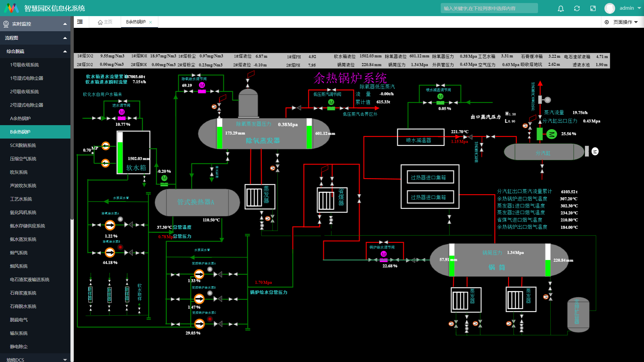Click the 除氧给水泵A pump icon
Viewport: 644px width, 362px height.
(x=110, y=225)
